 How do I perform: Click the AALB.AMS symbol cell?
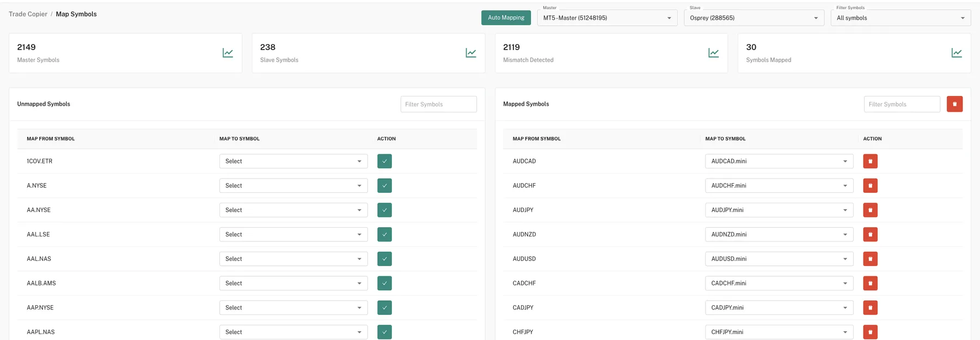click(41, 283)
